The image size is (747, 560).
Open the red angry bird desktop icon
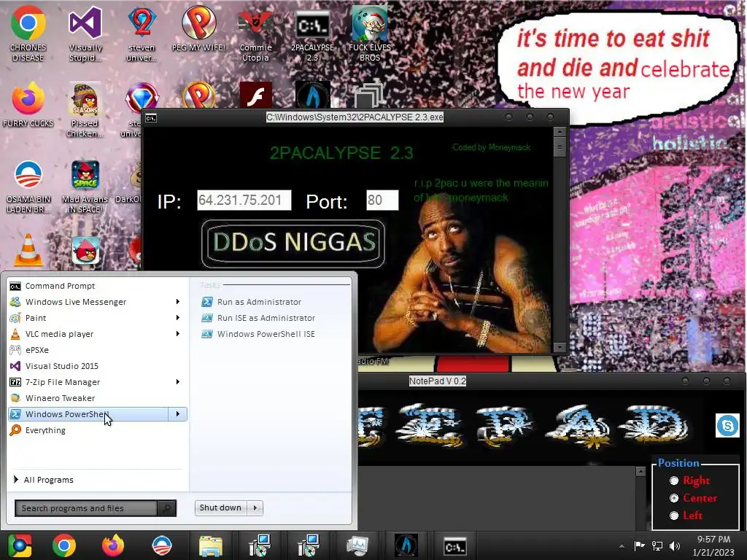85,250
